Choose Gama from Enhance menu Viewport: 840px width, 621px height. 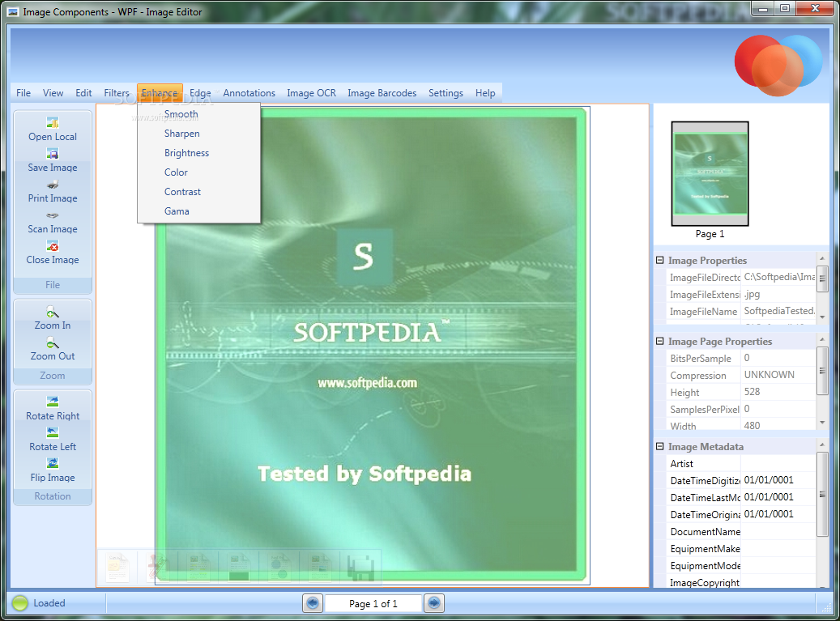[198, 211]
